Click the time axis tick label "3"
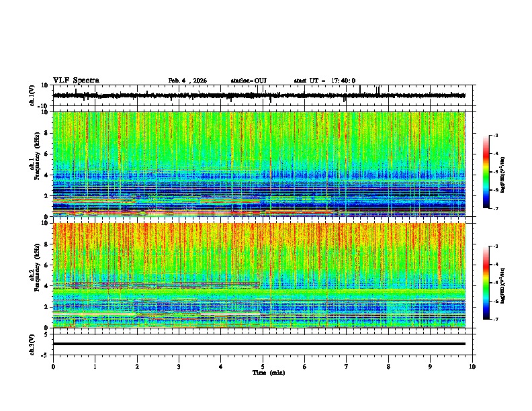Image resolution: width=532 pixels, height=411 pixels. (179, 367)
